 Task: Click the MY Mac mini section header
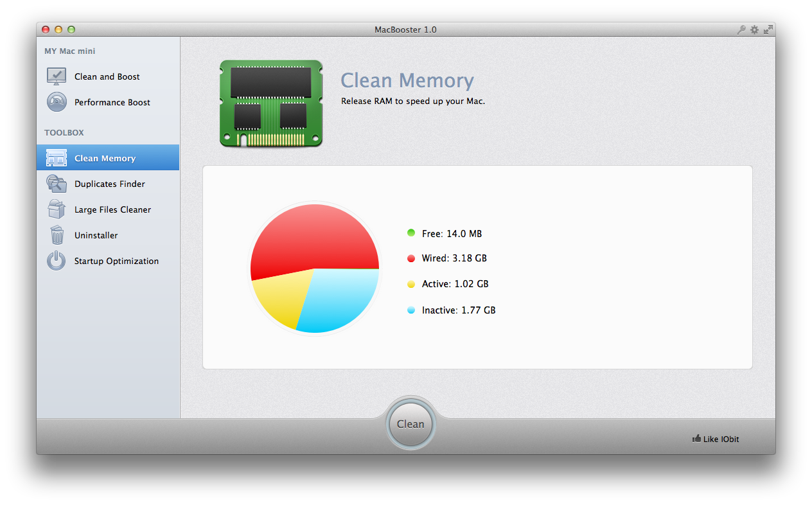(x=70, y=51)
